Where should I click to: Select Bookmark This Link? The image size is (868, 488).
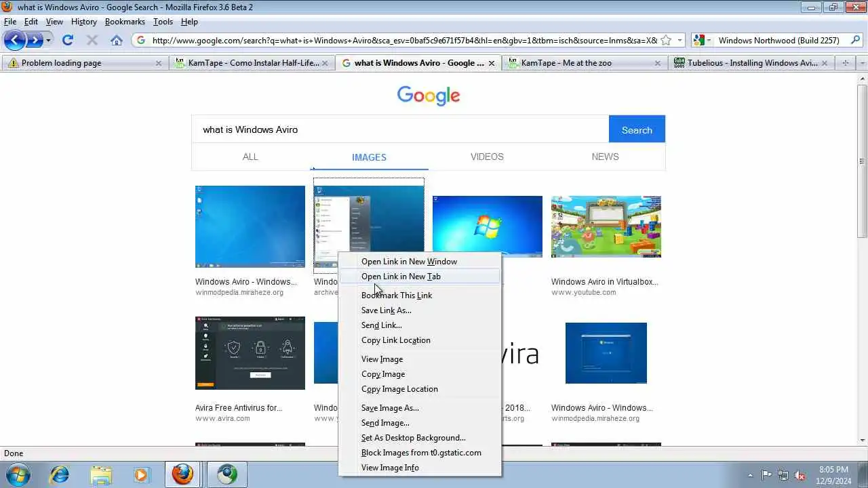[x=419, y=296]
